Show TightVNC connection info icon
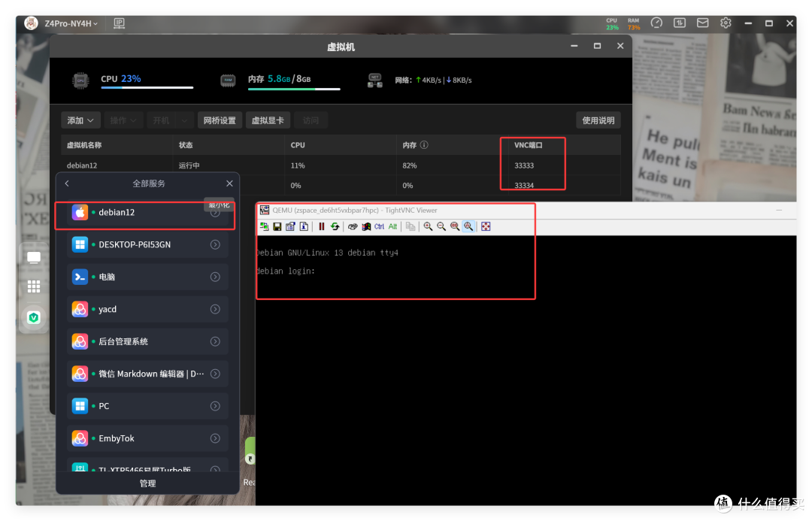 tap(304, 226)
